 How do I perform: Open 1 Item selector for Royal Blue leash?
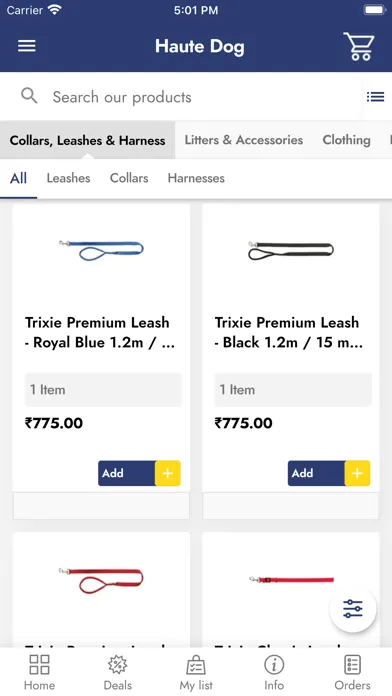[103, 390]
